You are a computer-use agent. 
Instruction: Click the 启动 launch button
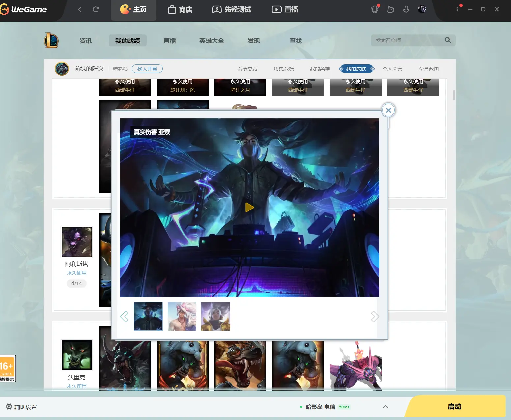click(x=455, y=406)
